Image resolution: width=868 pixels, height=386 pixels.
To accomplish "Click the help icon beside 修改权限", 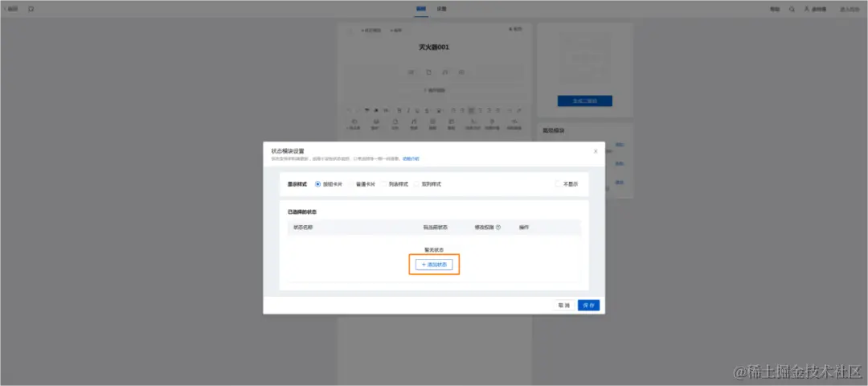I will point(498,227).
